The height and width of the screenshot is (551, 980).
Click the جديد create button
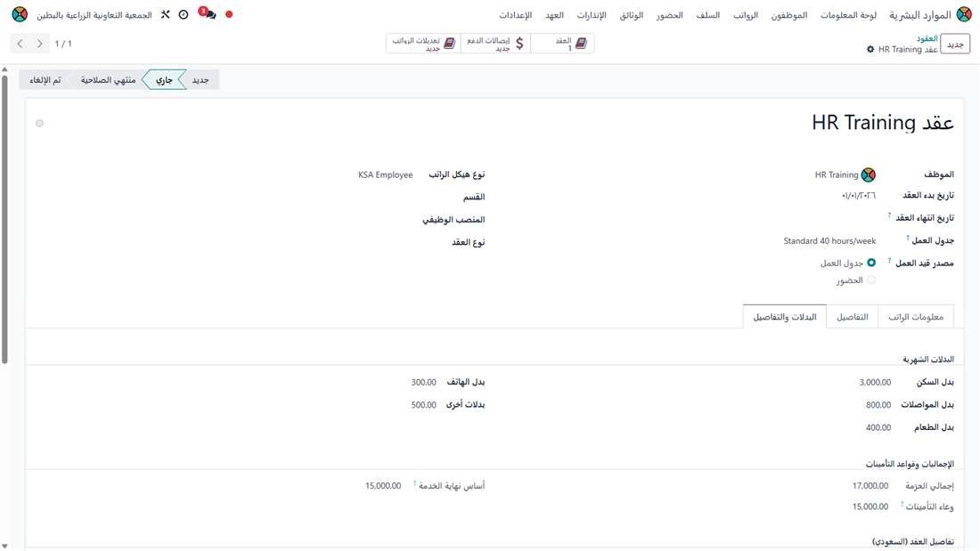point(955,45)
